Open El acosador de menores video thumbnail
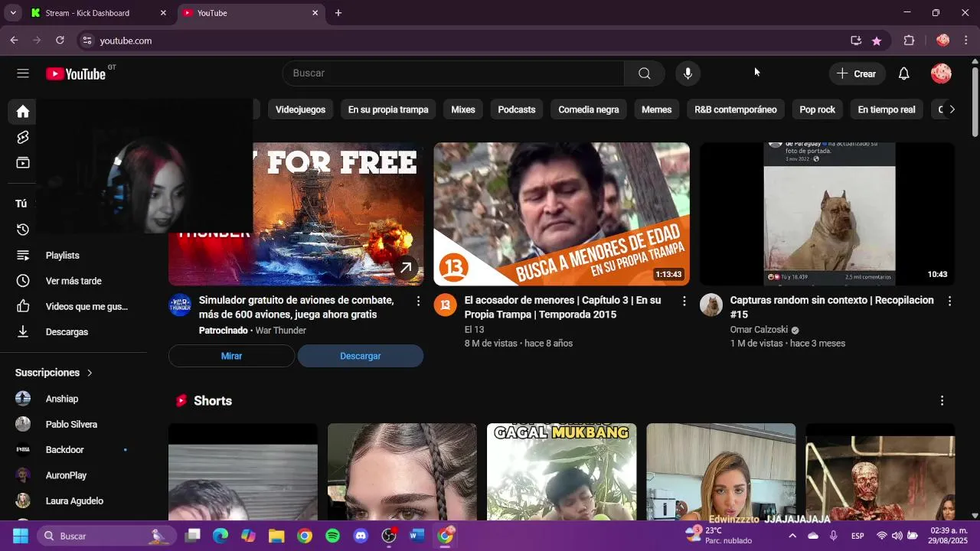This screenshot has height=551, width=980. (x=561, y=214)
